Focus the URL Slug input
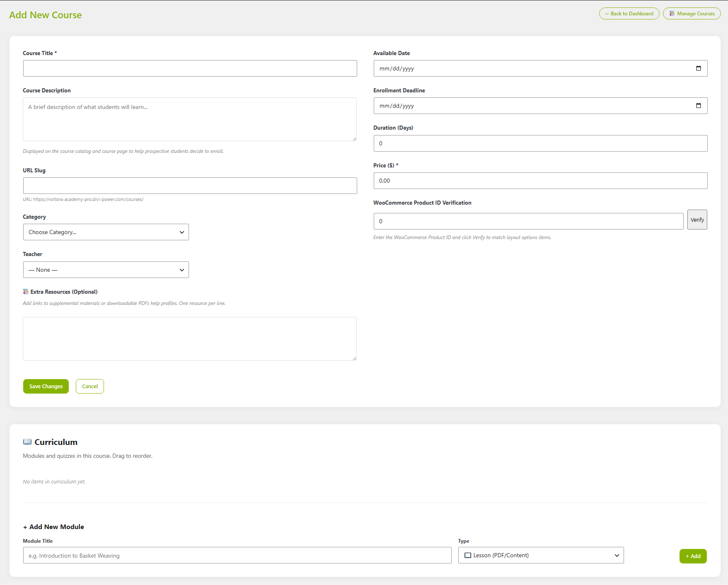The image size is (728, 585). [190, 186]
